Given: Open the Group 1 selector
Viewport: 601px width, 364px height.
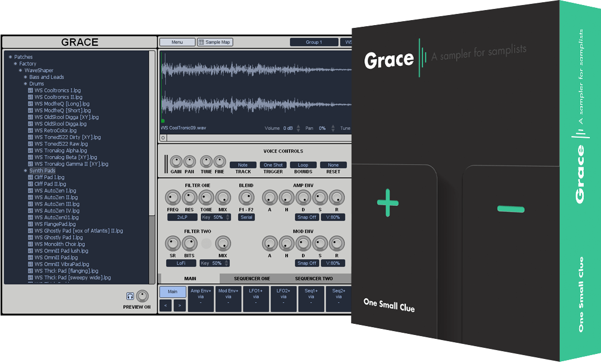Looking at the screenshot, I should tap(314, 42).
